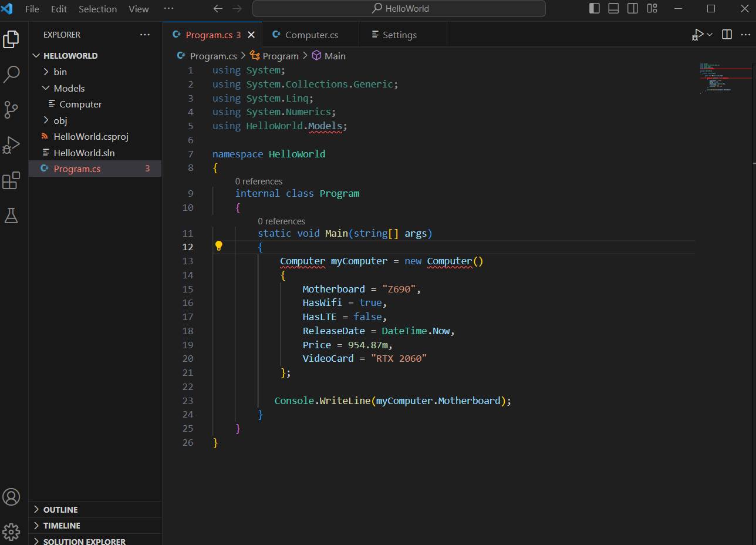Open the Search view in activity bar
This screenshot has width=756, height=545.
pos(11,75)
